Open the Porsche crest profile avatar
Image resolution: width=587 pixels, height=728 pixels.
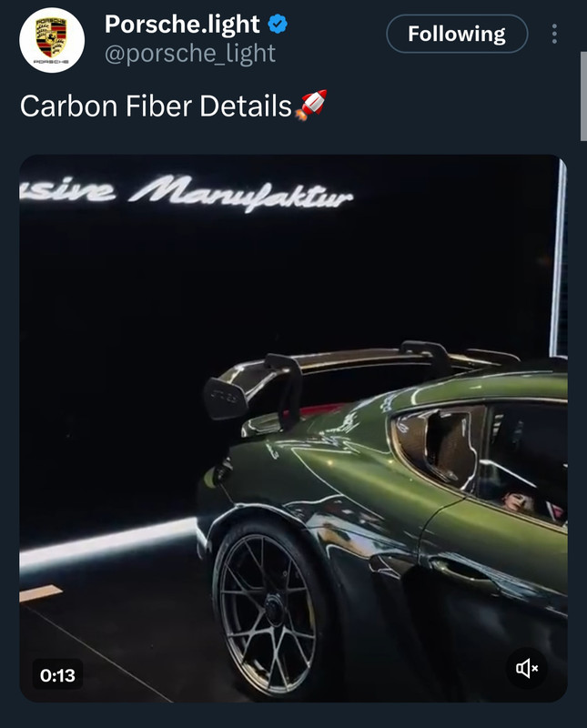tap(52, 40)
